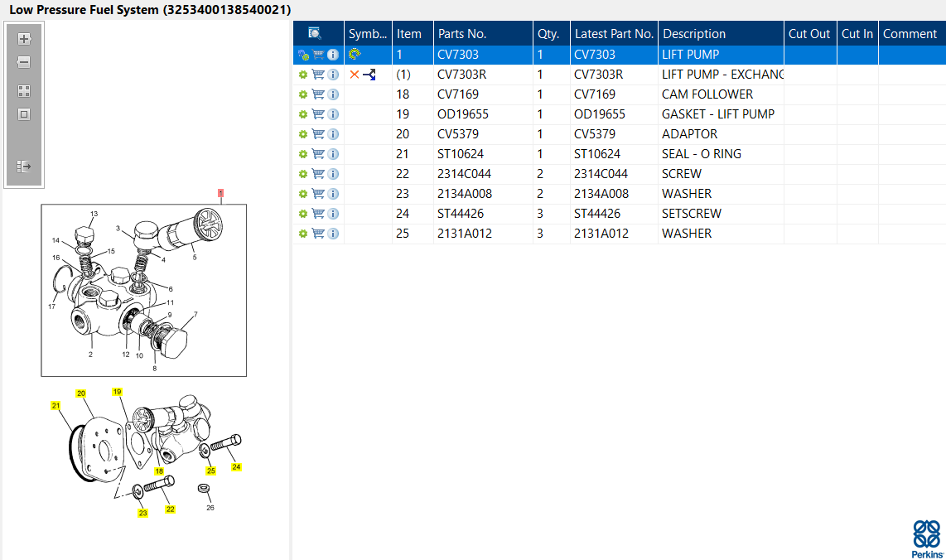The height and width of the screenshot is (560, 946).
Task: Click the four-square grid view icon
Action: pos(24,91)
